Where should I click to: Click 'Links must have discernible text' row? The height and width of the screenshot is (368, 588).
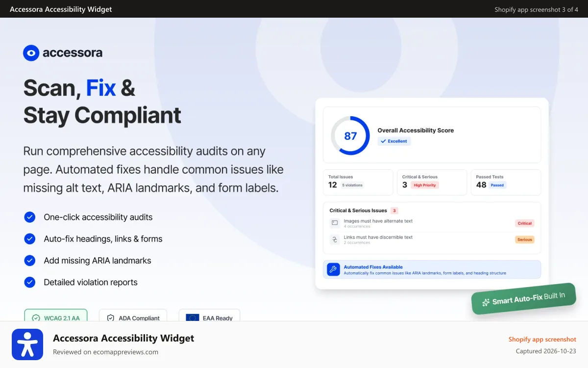pyautogui.click(x=432, y=239)
